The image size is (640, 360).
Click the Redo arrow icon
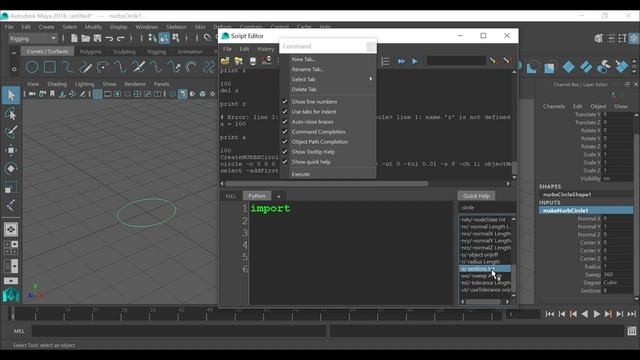coord(121,38)
